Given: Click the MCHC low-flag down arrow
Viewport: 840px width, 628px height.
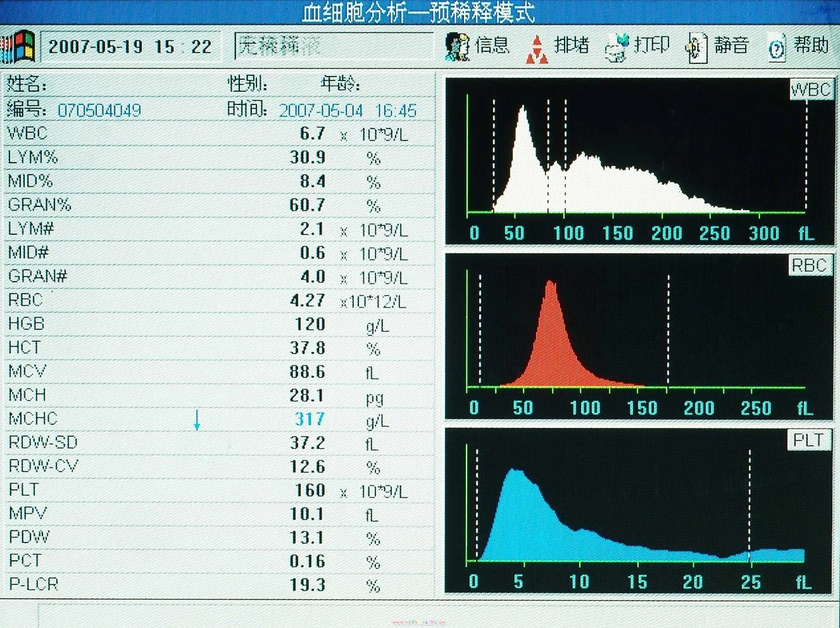Looking at the screenshot, I should (x=197, y=420).
